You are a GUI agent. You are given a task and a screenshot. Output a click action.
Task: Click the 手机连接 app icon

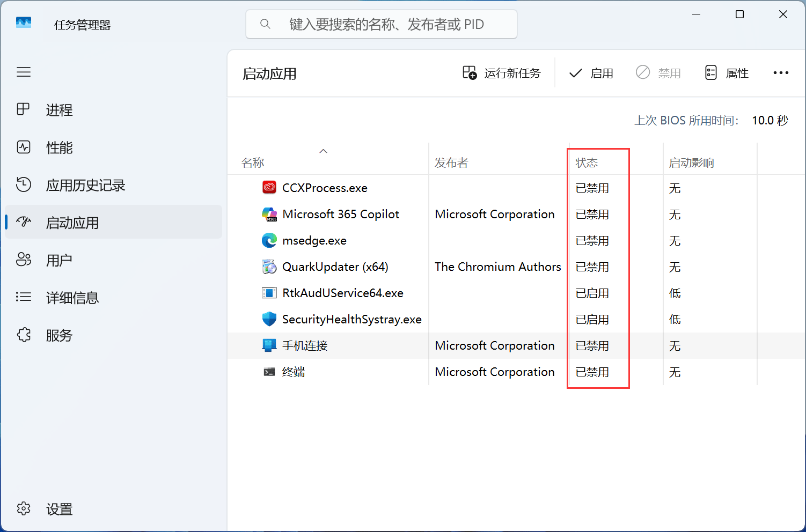click(x=269, y=345)
